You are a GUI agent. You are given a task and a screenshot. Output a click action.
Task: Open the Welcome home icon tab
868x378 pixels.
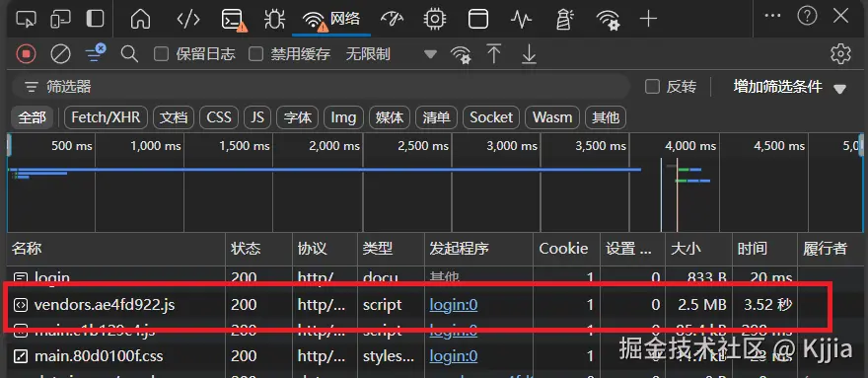tap(140, 19)
